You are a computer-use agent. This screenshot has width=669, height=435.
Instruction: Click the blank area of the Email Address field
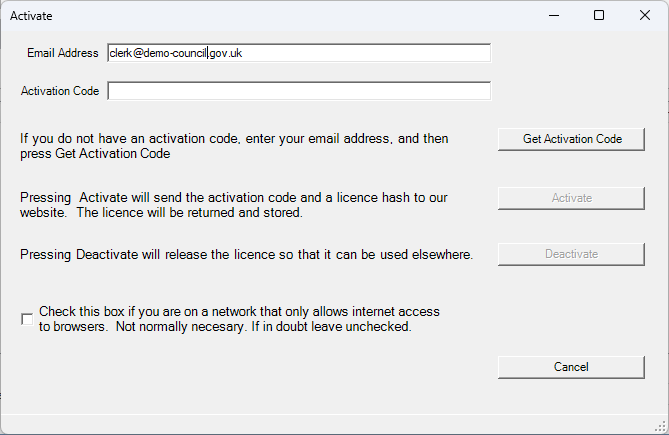point(367,53)
